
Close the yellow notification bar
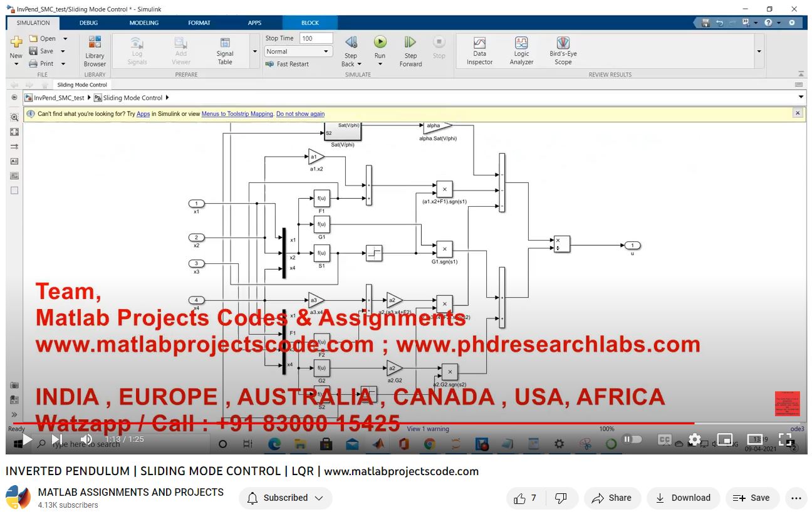point(797,113)
